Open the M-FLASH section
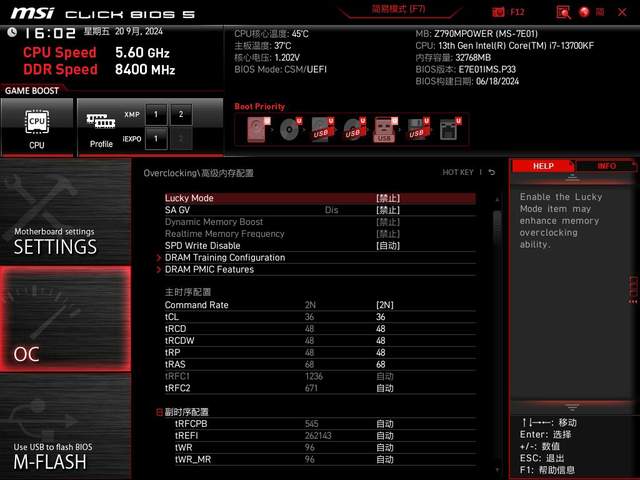Image resolution: width=640 pixels, height=480 pixels. pyautogui.click(x=65, y=427)
